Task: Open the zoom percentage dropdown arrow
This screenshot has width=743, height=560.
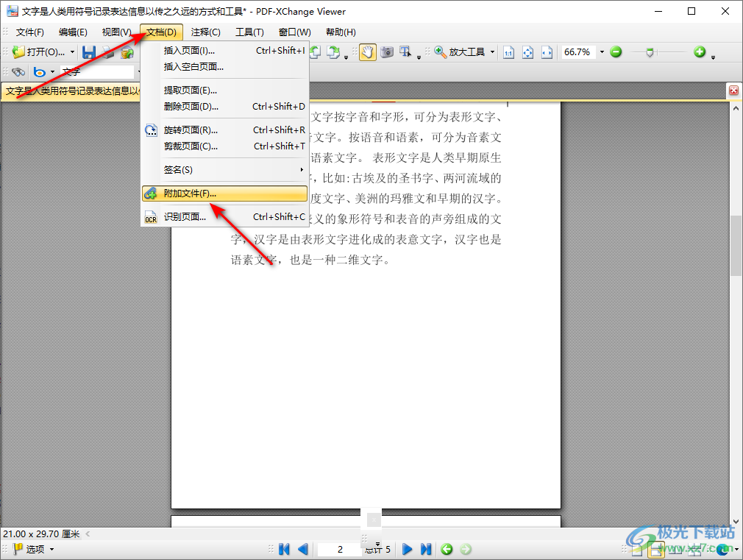Action: click(x=602, y=52)
